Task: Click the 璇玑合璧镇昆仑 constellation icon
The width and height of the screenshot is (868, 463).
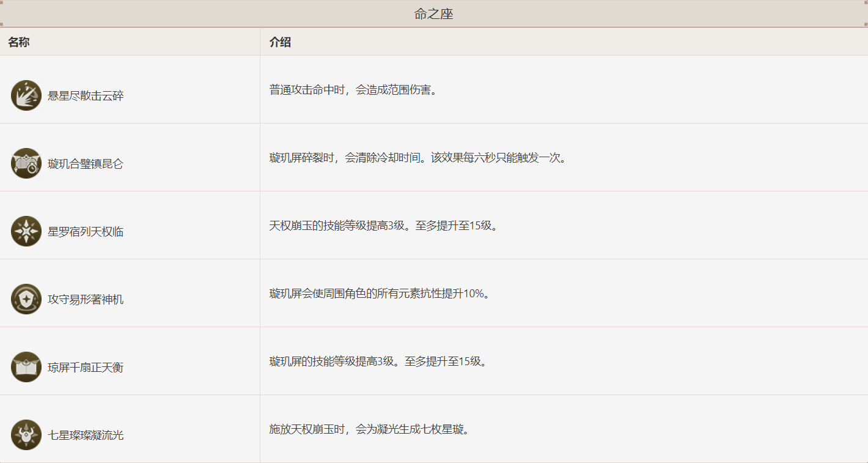Action: click(x=26, y=163)
